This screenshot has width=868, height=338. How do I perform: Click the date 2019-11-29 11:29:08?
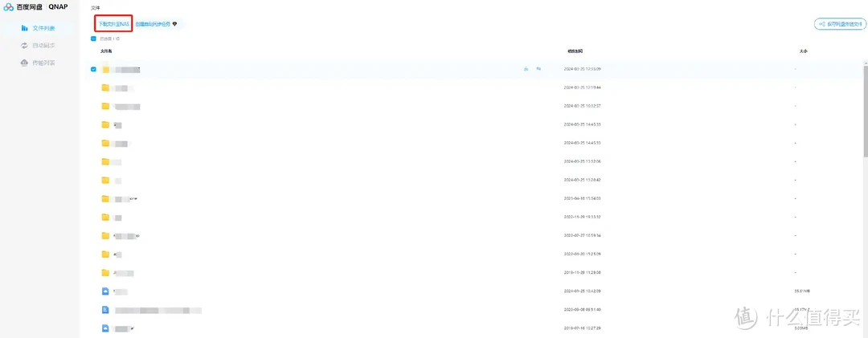point(583,272)
